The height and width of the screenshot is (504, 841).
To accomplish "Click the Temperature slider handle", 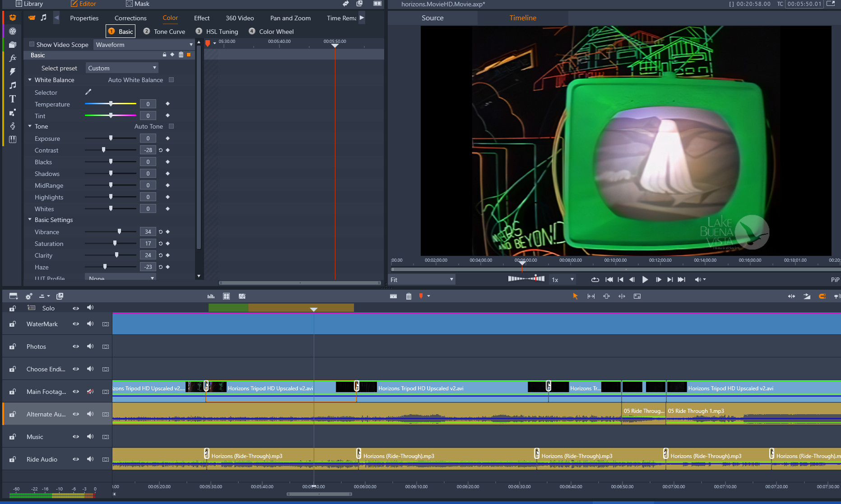I will (111, 104).
